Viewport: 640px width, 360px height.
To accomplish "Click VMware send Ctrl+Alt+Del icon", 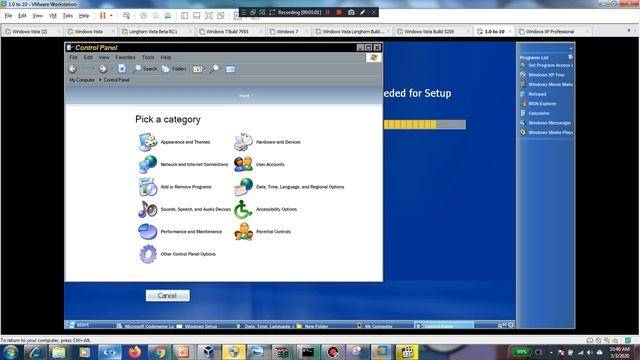I will (x=127, y=16).
